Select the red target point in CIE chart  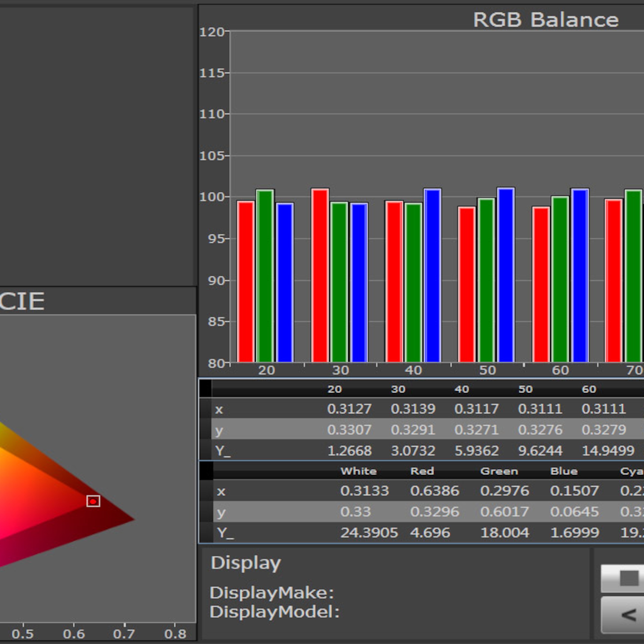(93, 501)
